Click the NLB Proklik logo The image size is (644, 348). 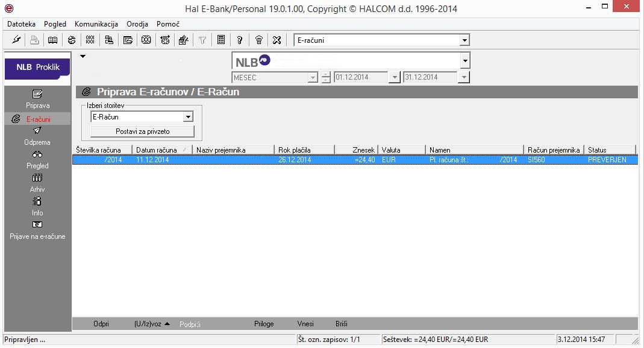tap(37, 68)
